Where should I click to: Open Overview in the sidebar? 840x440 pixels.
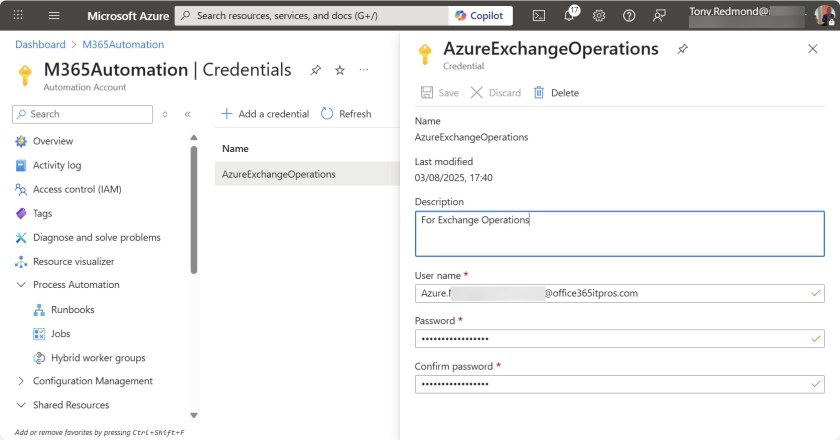(x=53, y=141)
